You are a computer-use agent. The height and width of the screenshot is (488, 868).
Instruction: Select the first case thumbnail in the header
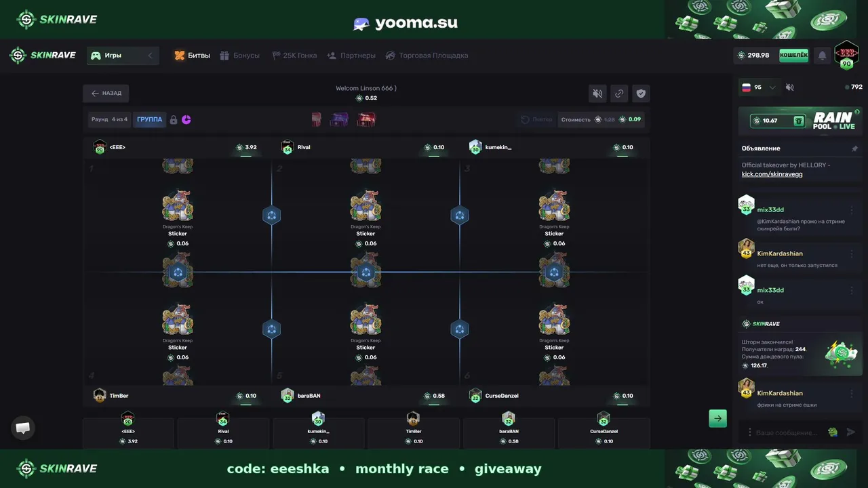317,120
